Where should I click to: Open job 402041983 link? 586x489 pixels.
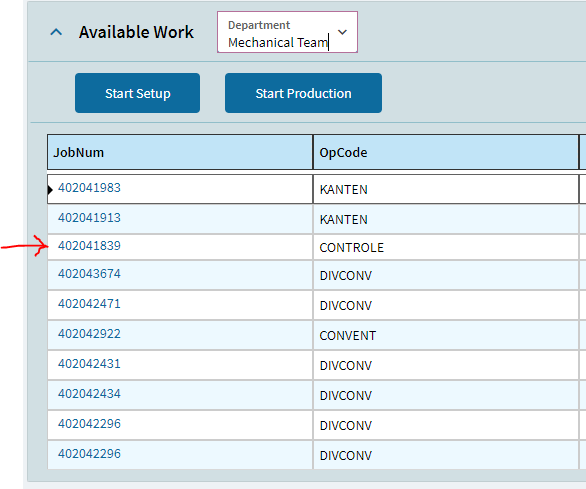(89, 188)
